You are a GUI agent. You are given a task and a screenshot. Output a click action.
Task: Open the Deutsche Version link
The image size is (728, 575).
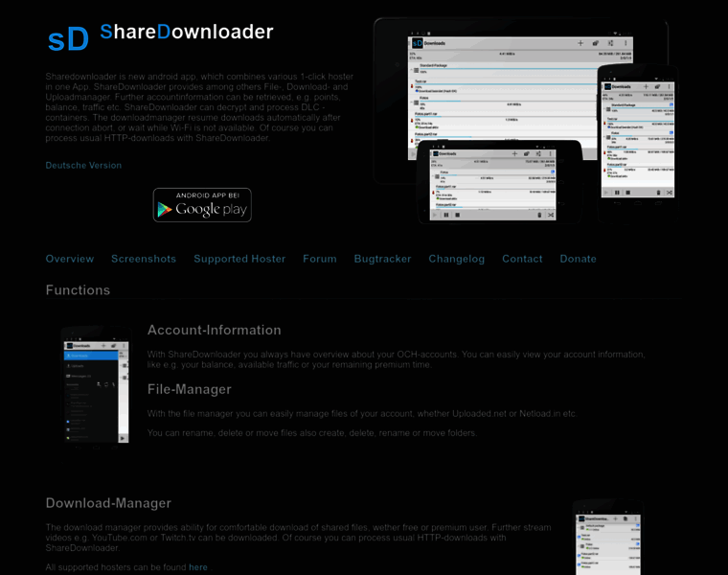click(83, 166)
